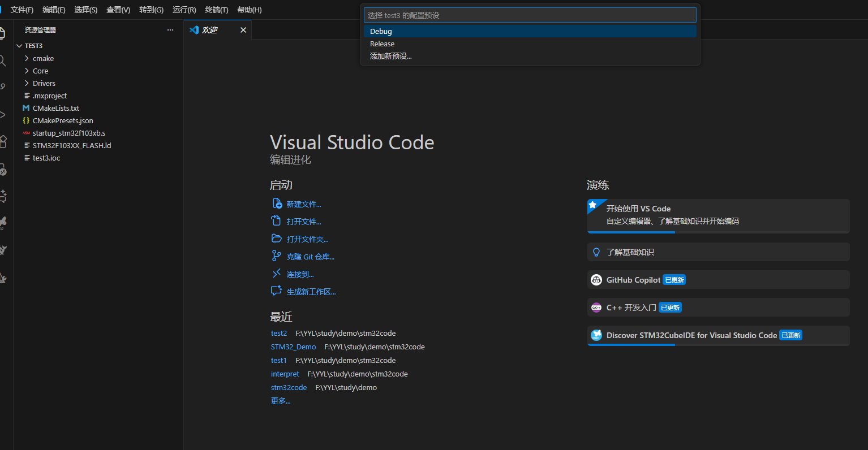Click the ASM icon beside the startup file
This screenshot has width=868, height=450.
pyautogui.click(x=26, y=133)
